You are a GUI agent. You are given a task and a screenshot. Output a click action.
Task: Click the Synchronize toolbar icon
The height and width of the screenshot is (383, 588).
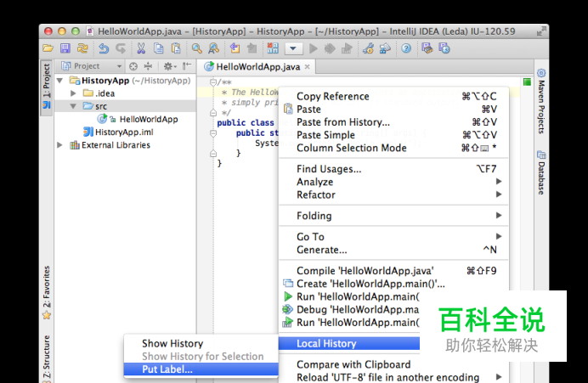82,48
